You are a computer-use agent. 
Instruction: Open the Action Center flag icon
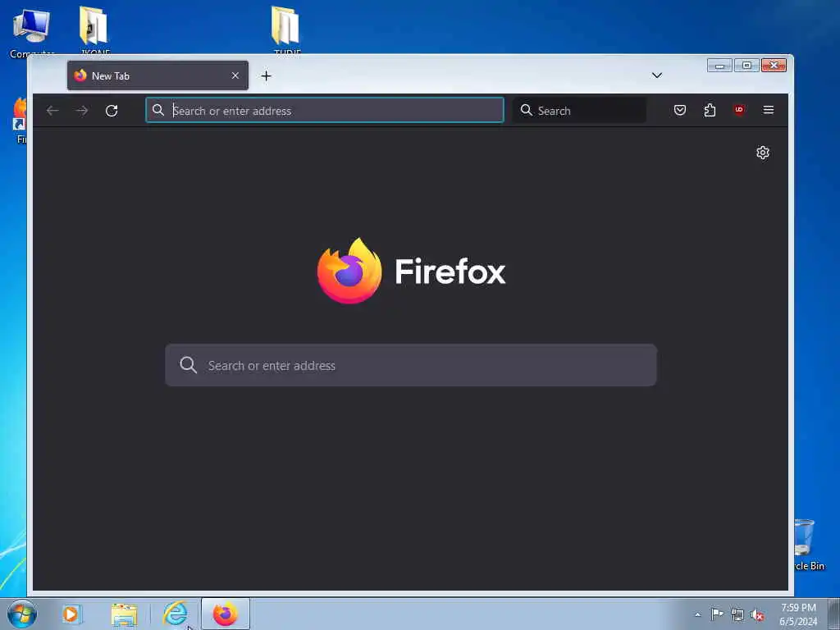click(717, 614)
